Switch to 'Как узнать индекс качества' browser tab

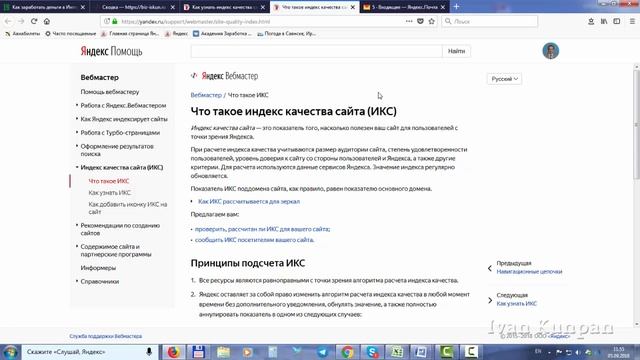(x=224, y=7)
